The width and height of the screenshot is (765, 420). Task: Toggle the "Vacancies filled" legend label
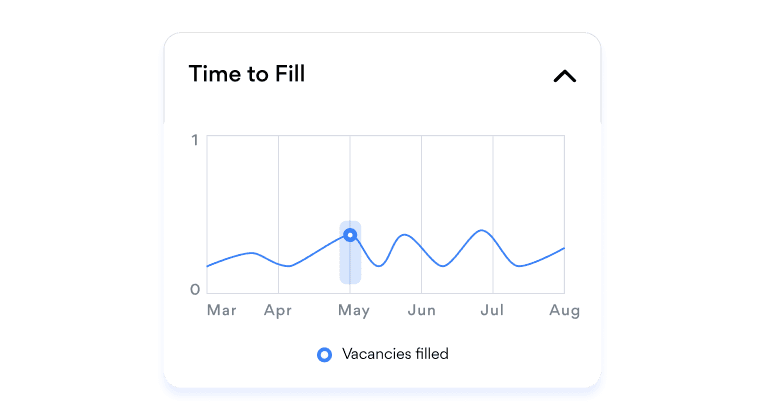coord(395,354)
